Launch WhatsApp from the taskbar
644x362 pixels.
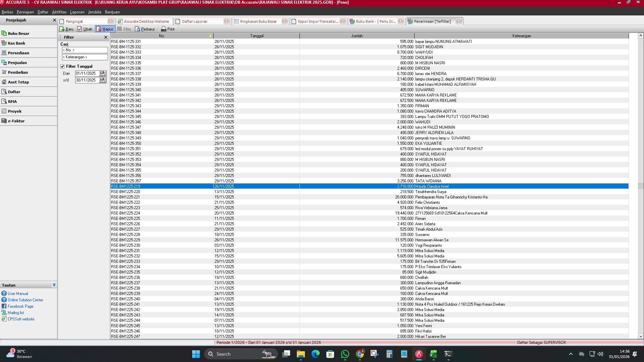(x=345, y=354)
